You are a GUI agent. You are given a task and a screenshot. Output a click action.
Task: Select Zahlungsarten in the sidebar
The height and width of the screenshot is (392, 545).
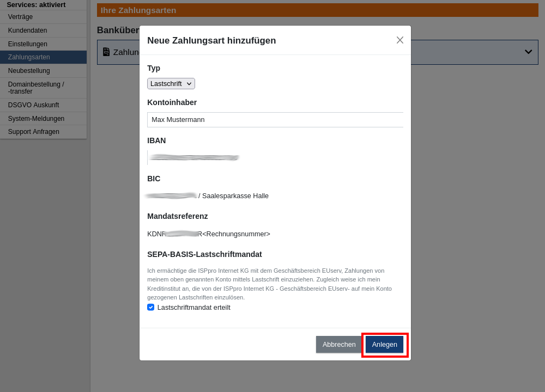[x=44, y=57]
